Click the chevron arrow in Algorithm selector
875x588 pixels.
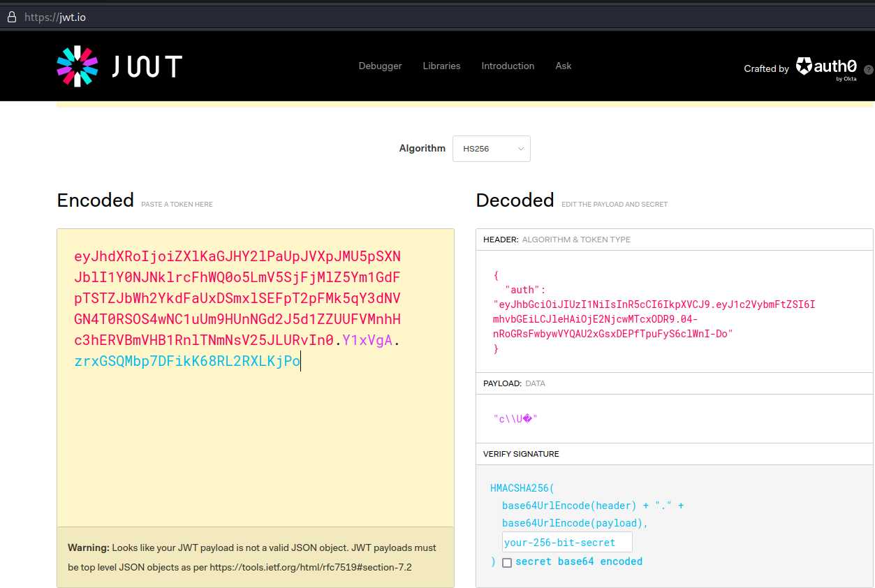click(520, 149)
